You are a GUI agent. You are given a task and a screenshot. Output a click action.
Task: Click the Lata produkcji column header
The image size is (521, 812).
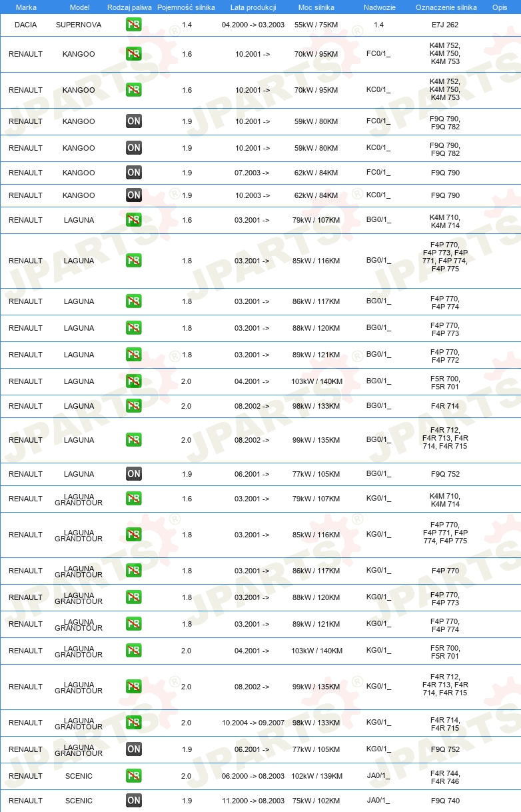pos(253,7)
